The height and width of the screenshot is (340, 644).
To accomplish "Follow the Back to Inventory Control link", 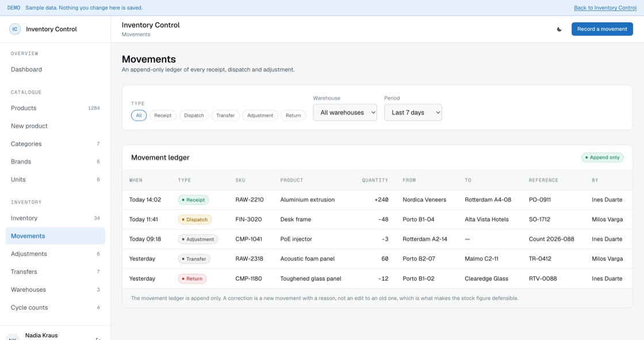I will pyautogui.click(x=605, y=8).
